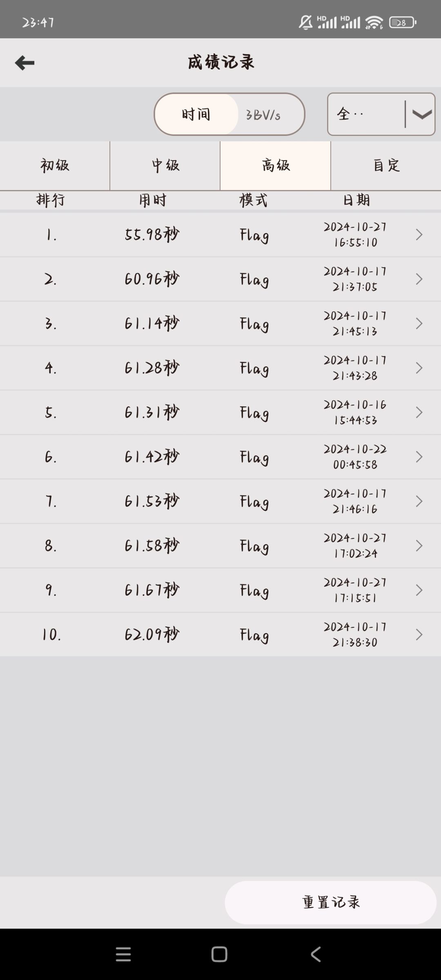The image size is (441, 980).
Task: Switch ranking to 3BV/s
Action: 263,115
